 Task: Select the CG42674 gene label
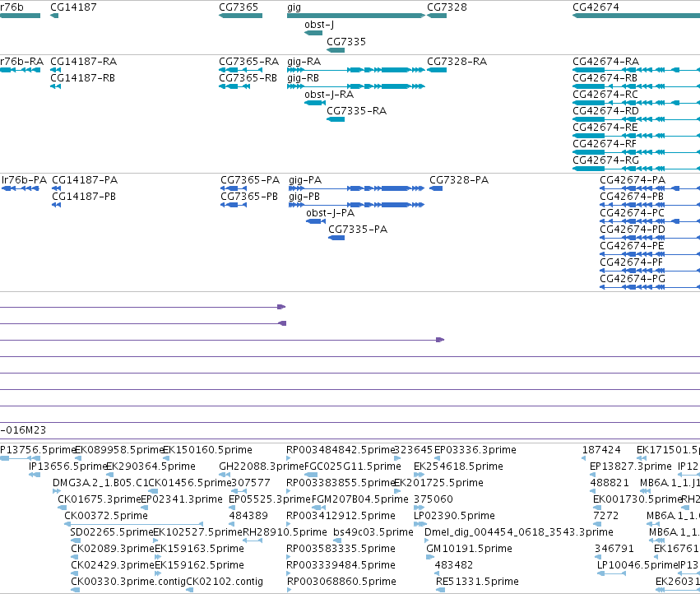596,7
